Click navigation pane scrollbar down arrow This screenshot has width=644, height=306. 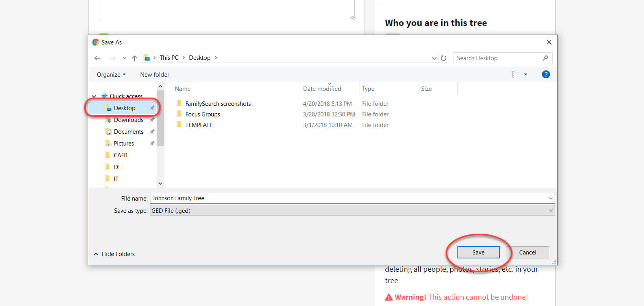point(160,183)
